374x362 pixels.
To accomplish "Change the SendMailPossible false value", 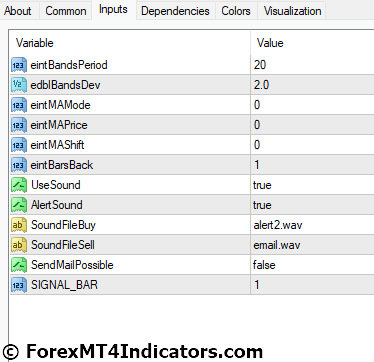I will pyautogui.click(x=312, y=265).
